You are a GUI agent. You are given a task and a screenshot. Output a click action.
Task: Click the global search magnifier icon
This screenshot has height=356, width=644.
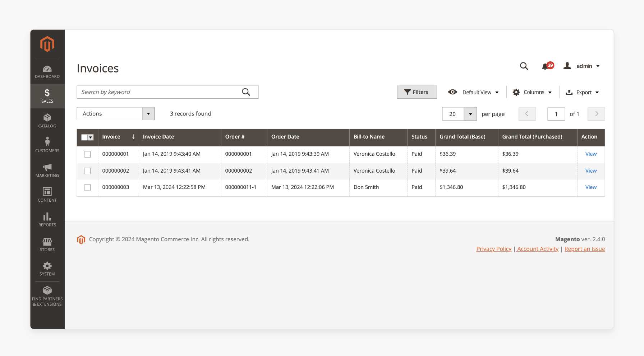coord(524,66)
